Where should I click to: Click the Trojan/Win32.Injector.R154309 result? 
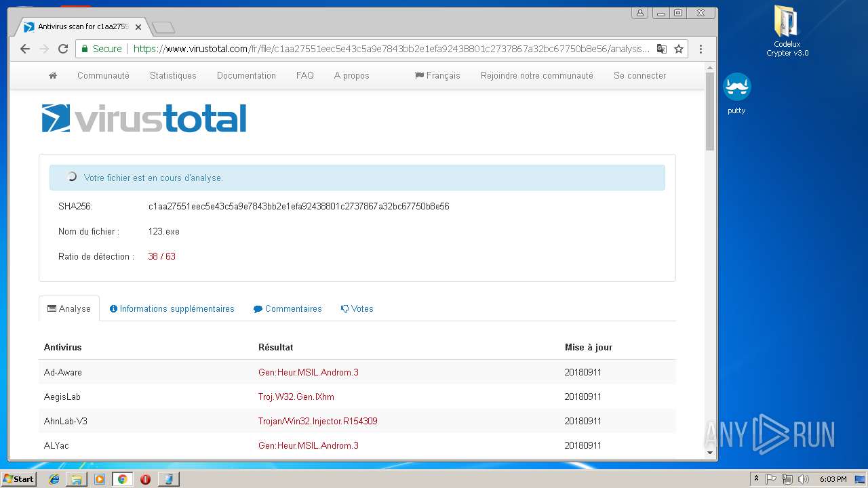point(318,421)
